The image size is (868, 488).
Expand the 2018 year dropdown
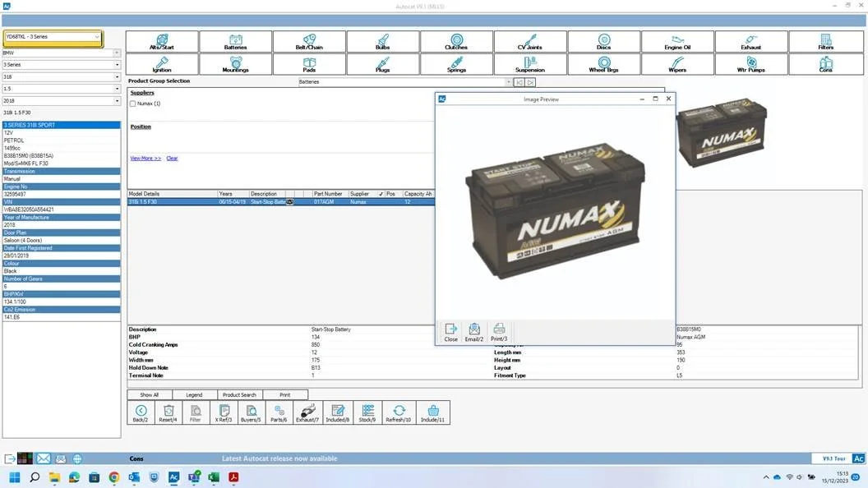tap(117, 101)
